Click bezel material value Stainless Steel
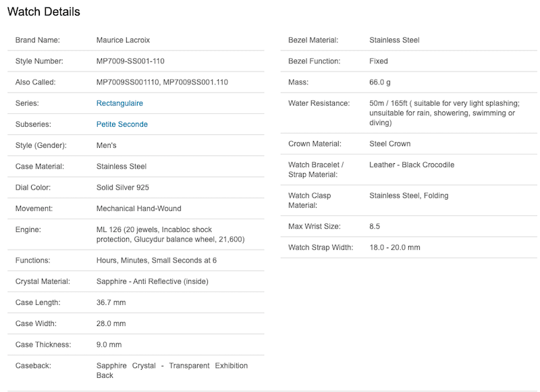Viewport: 540px width, 392px height. pos(394,40)
